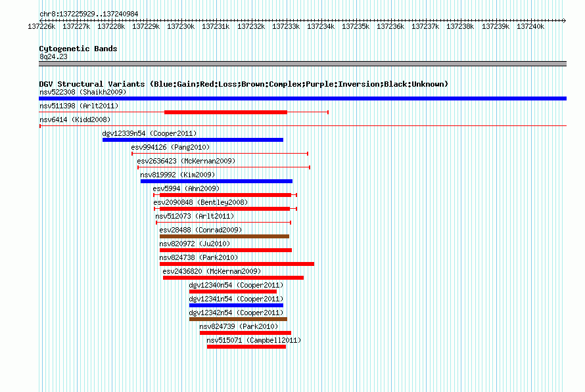Click the 137230k ruler label
Image resolution: width=585 pixels, height=392 pixels.
click(x=181, y=26)
